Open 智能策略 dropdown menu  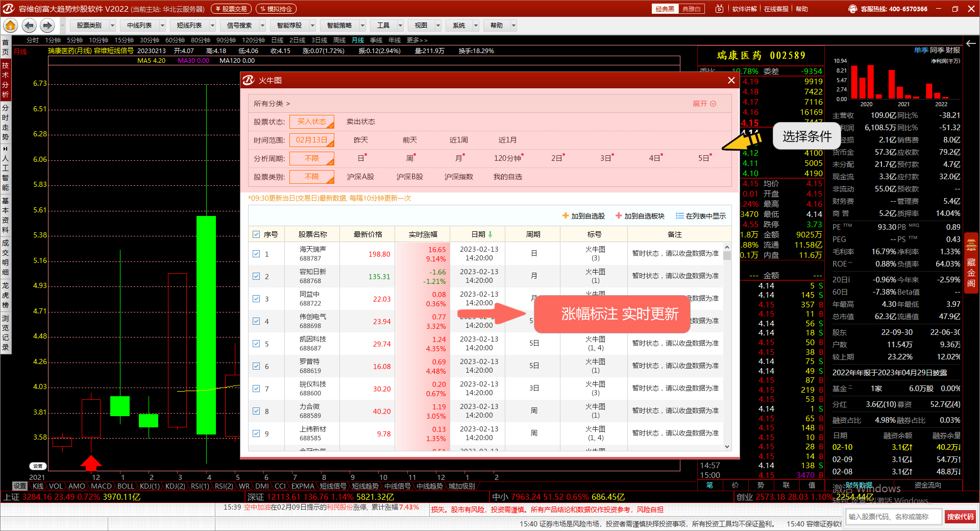coord(344,25)
